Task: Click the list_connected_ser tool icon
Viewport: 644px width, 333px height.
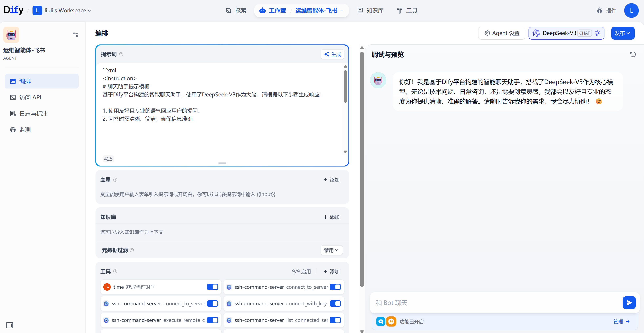Action: (229, 320)
